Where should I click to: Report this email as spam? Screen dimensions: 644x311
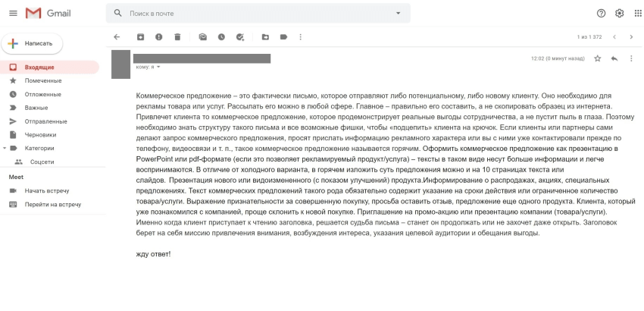(x=159, y=37)
